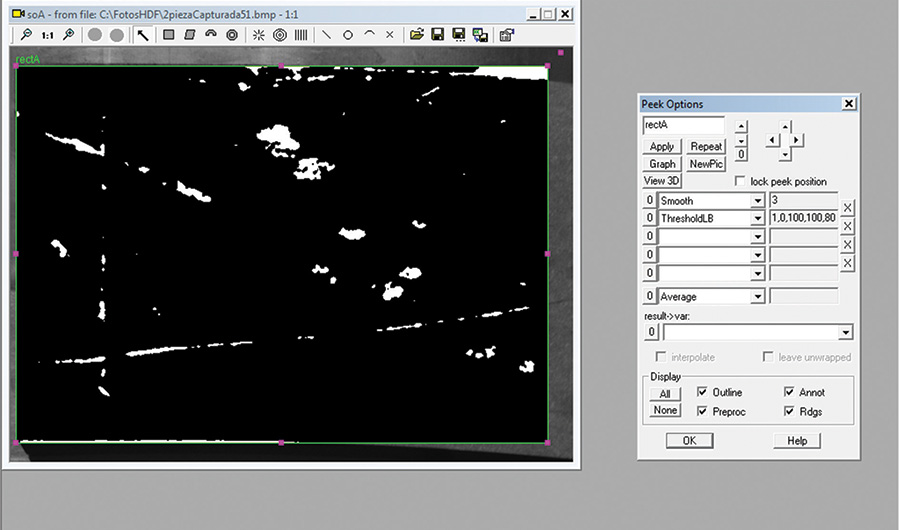Toggle the Rdgs display checkbox

pos(790,411)
